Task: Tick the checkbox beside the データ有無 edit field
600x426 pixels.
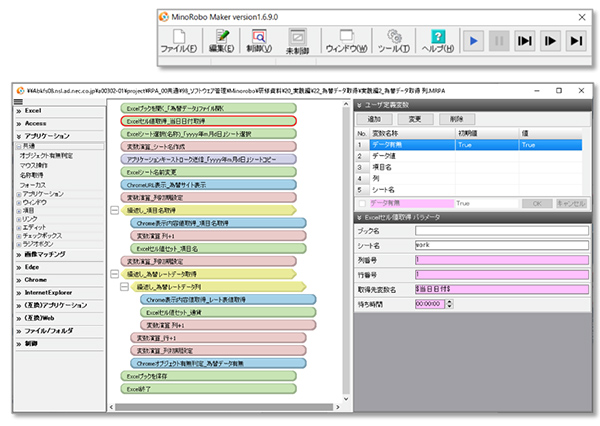Action: [362, 201]
